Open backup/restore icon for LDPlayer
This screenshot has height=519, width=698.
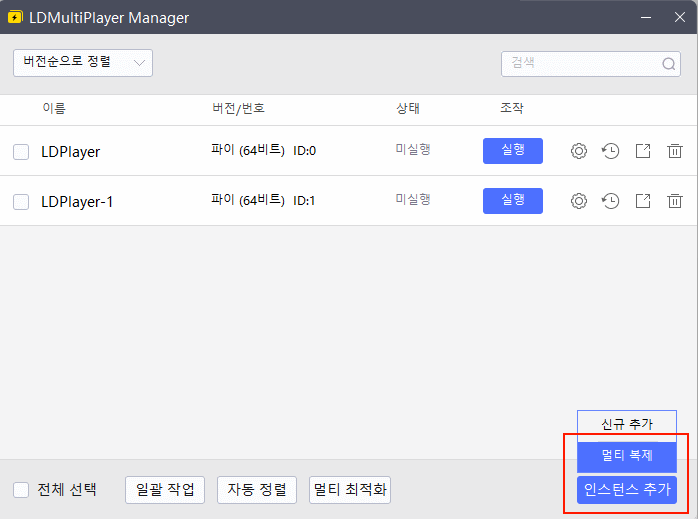click(x=610, y=151)
